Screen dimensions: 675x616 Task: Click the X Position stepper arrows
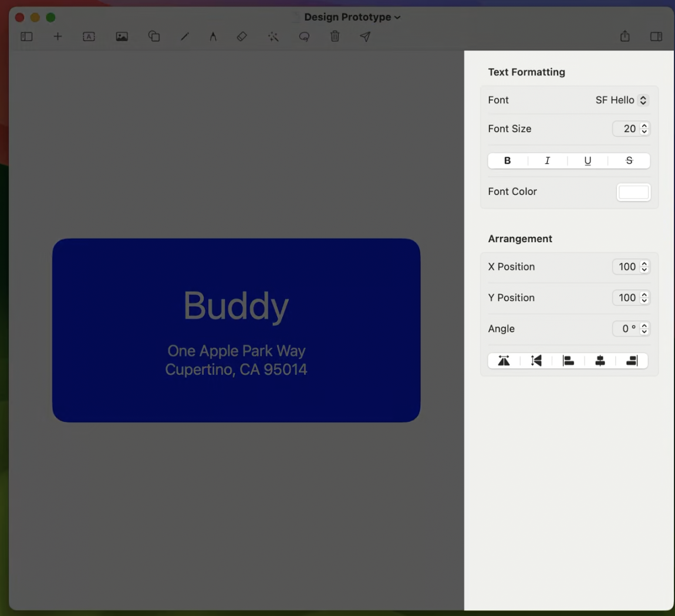click(644, 267)
